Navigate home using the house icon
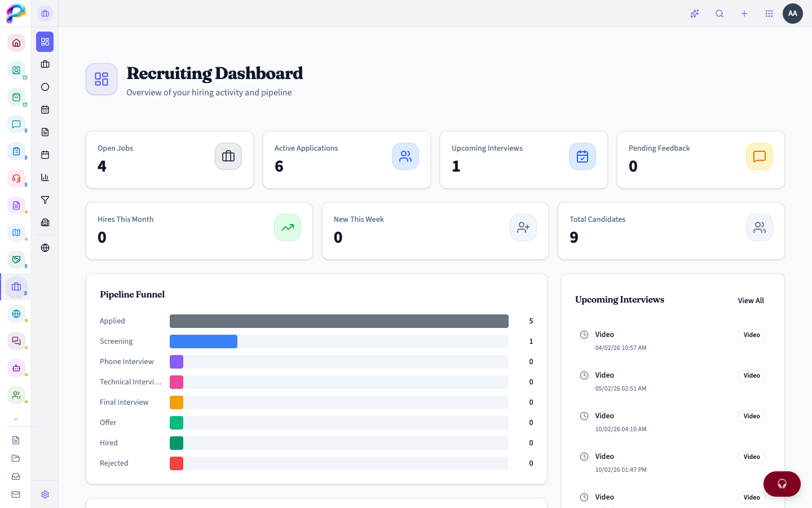 16,43
